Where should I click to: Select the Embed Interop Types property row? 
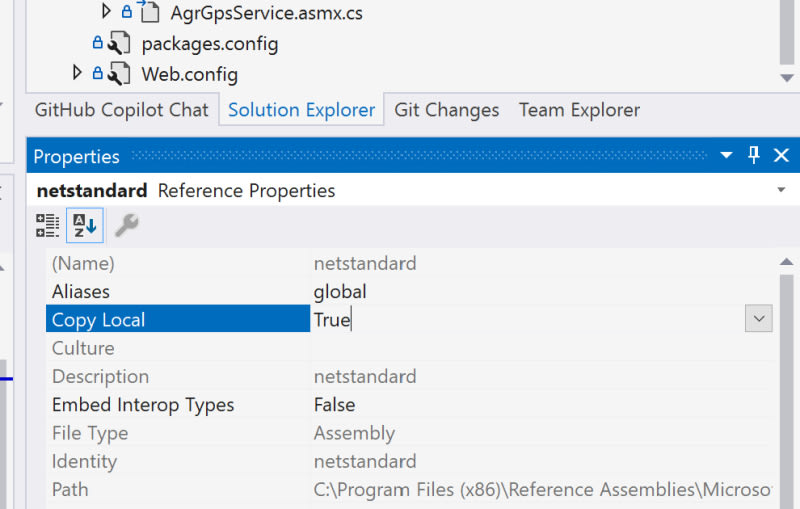click(143, 405)
